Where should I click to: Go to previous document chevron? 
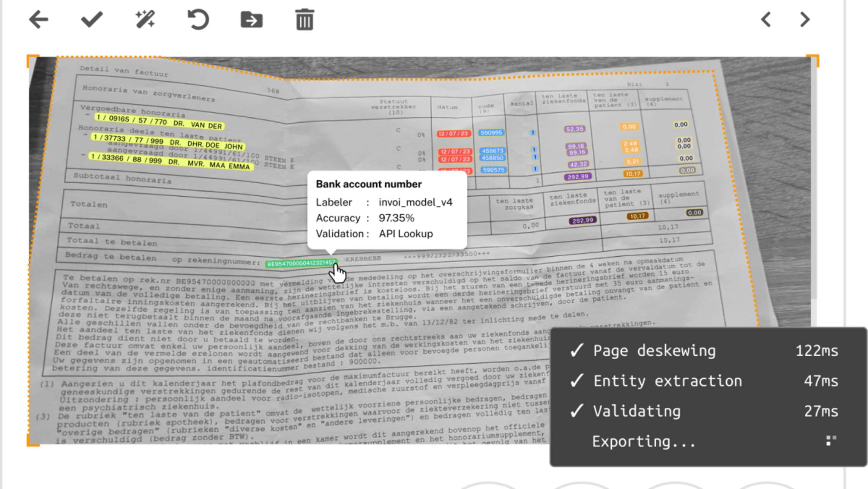pos(766,20)
